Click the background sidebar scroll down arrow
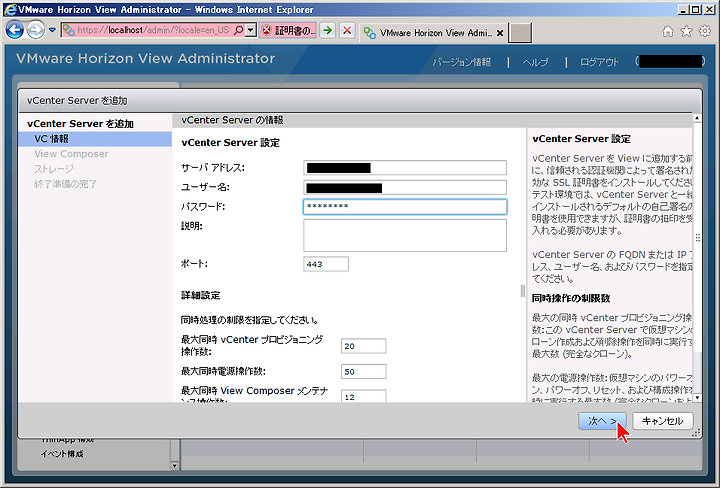The width and height of the screenshot is (720, 488). (x=174, y=466)
